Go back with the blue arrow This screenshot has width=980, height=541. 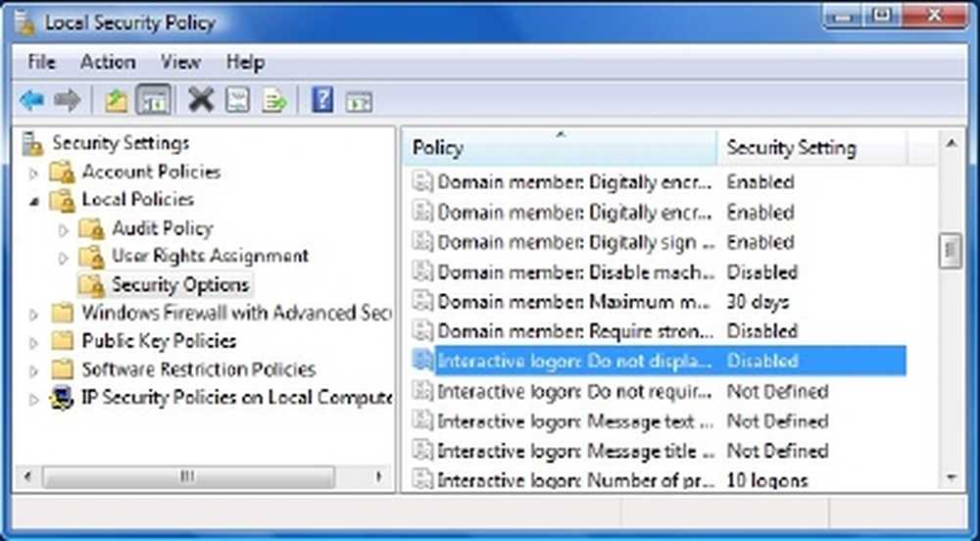pos(32,101)
